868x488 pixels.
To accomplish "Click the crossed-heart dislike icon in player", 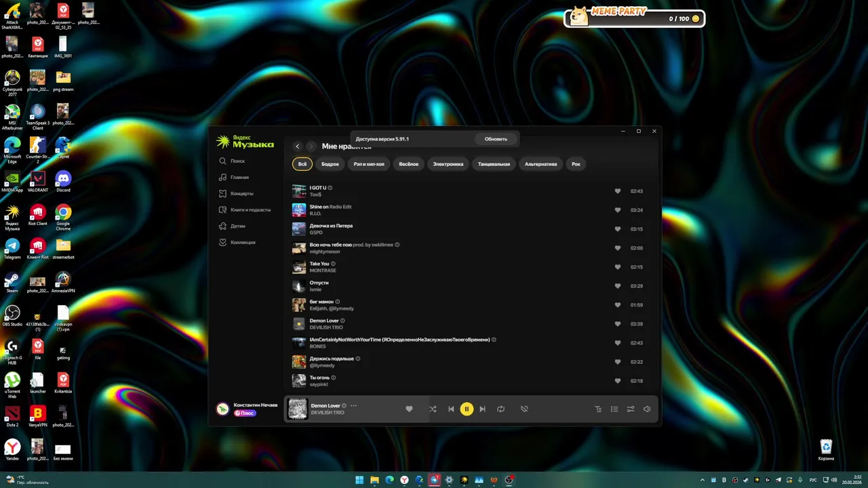I will tap(524, 409).
